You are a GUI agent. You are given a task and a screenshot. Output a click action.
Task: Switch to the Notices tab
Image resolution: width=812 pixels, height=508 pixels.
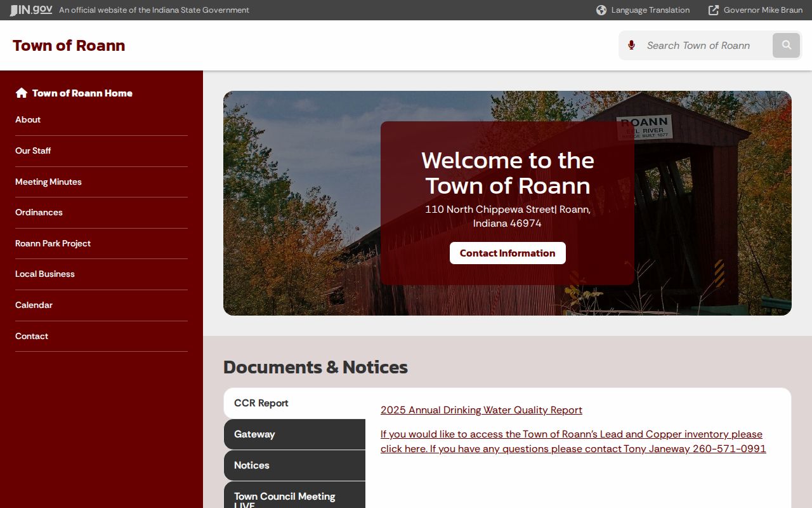[294, 465]
